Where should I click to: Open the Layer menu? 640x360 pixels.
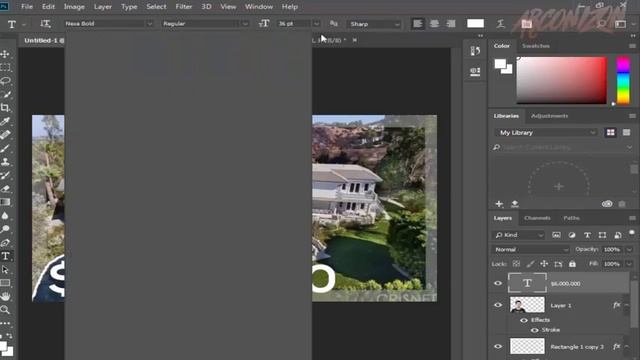(102, 7)
